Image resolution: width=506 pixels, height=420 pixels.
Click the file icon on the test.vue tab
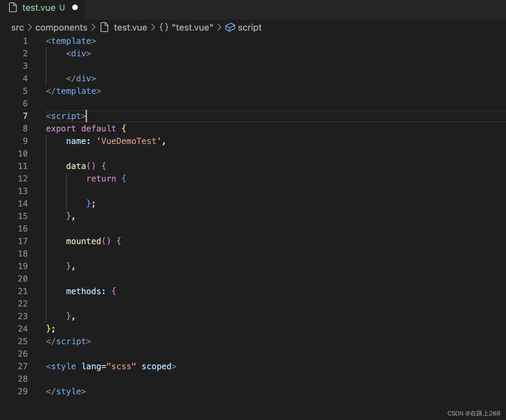point(13,7)
